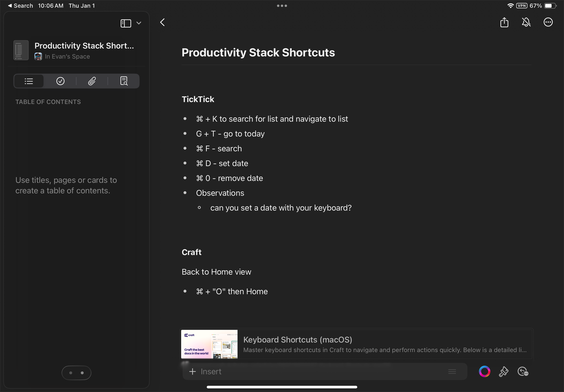Switch to the Table of Contents tab
The image size is (564, 392).
pyautogui.click(x=29, y=81)
